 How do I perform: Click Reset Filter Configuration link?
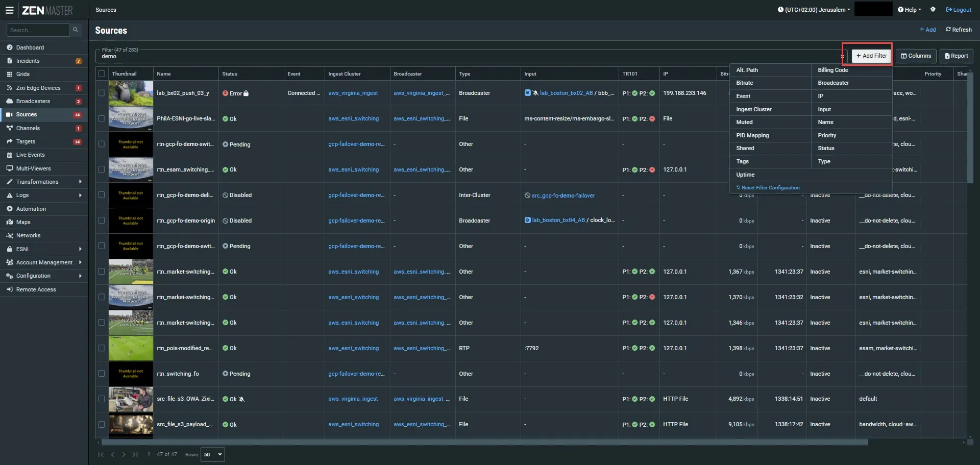point(768,188)
